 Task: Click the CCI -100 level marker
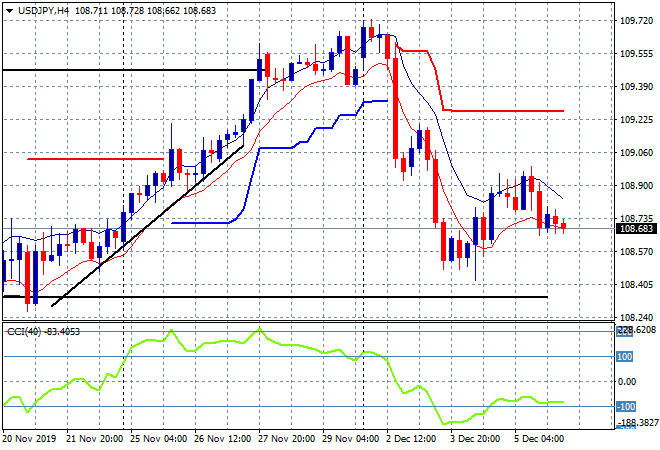[x=626, y=406]
